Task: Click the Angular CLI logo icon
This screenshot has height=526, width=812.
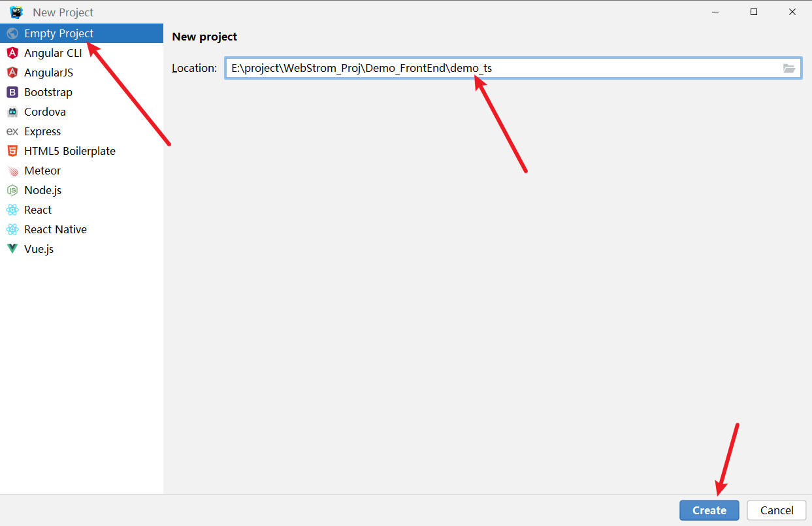Action: [x=12, y=53]
